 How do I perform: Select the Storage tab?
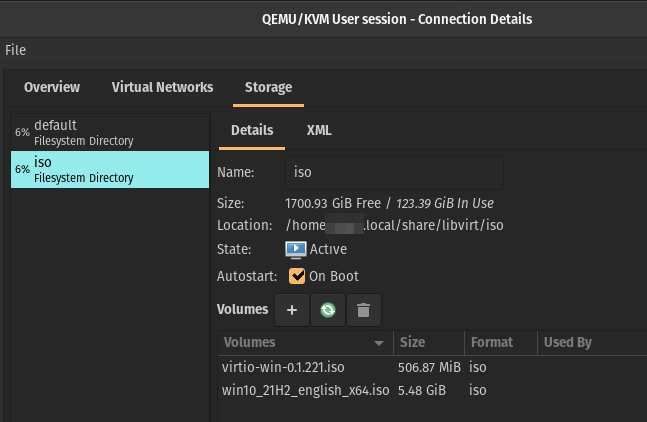[268, 87]
